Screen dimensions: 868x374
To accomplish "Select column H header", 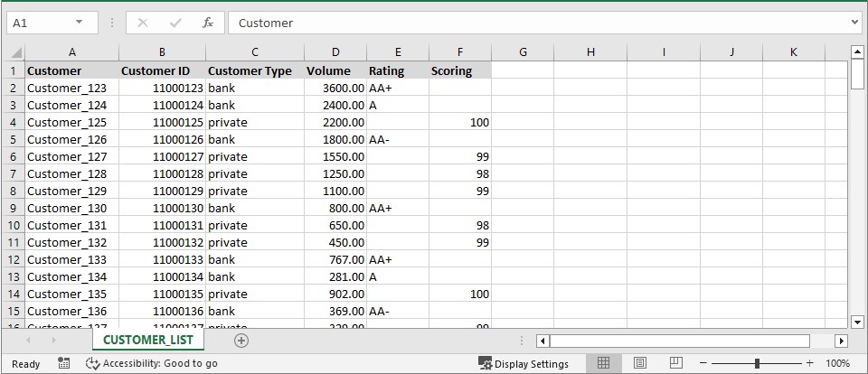I will click(590, 52).
